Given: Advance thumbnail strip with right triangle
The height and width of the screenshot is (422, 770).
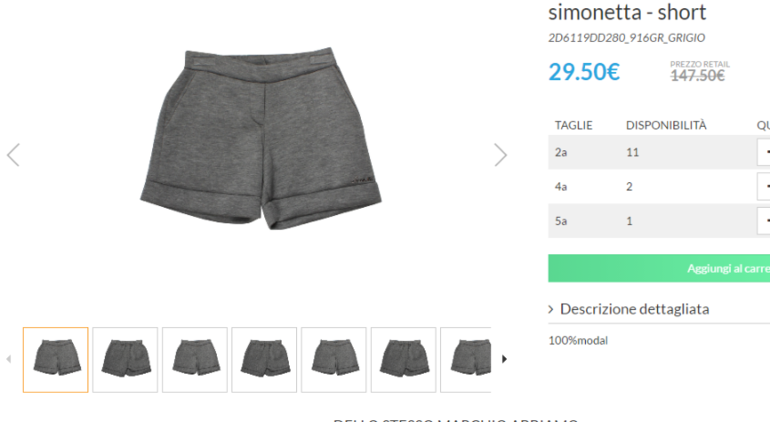Looking at the screenshot, I should click(504, 359).
